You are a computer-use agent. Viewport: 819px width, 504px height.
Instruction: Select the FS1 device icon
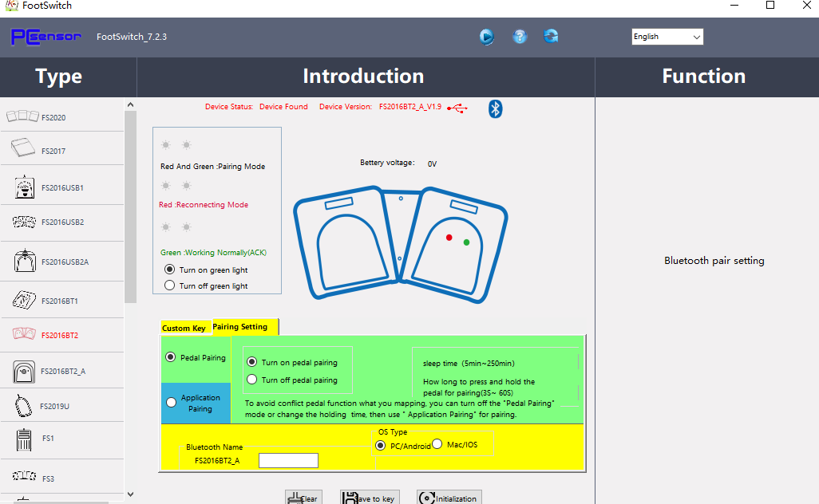(x=24, y=439)
